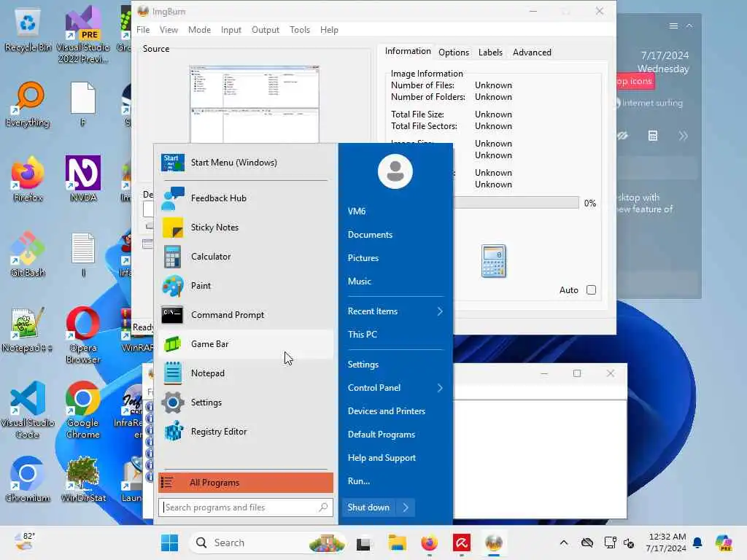Click ImgBurn 0% progress bar
This screenshot has width=747, height=560.
coord(516,203)
